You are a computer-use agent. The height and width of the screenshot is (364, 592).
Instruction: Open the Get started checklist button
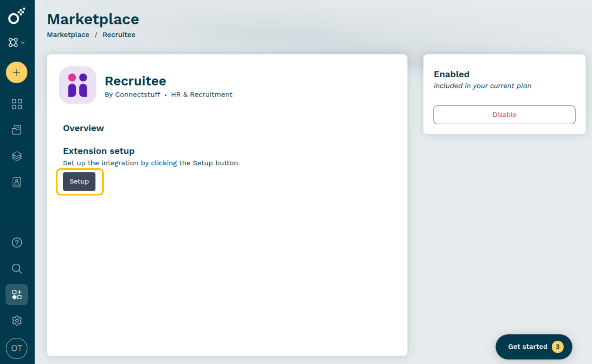pos(534,347)
